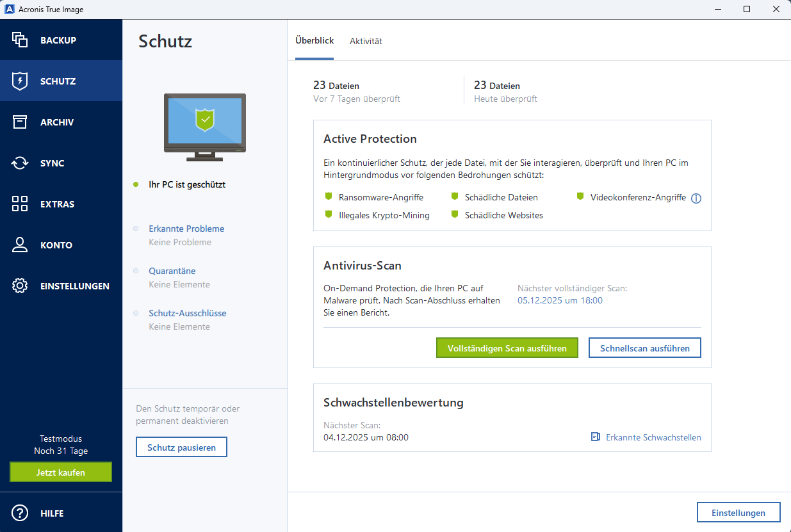The image size is (791, 532).
Task: Open Einstellungen at the bottom right
Action: (x=738, y=512)
